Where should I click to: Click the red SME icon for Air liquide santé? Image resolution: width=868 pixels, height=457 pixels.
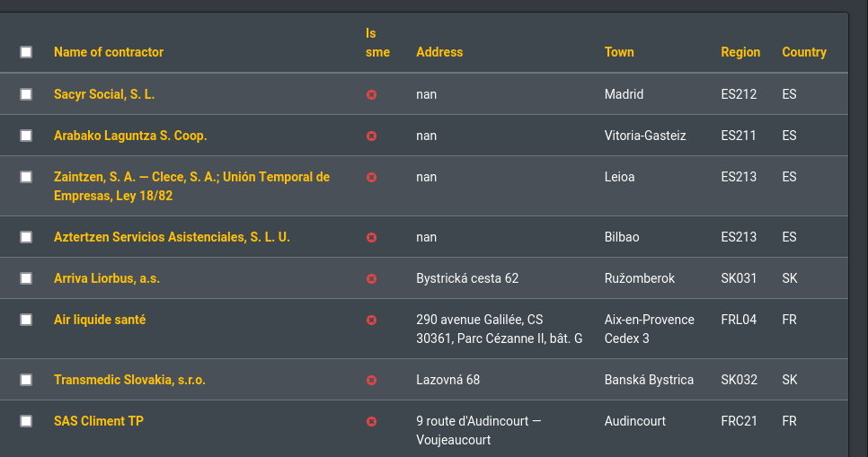point(371,321)
